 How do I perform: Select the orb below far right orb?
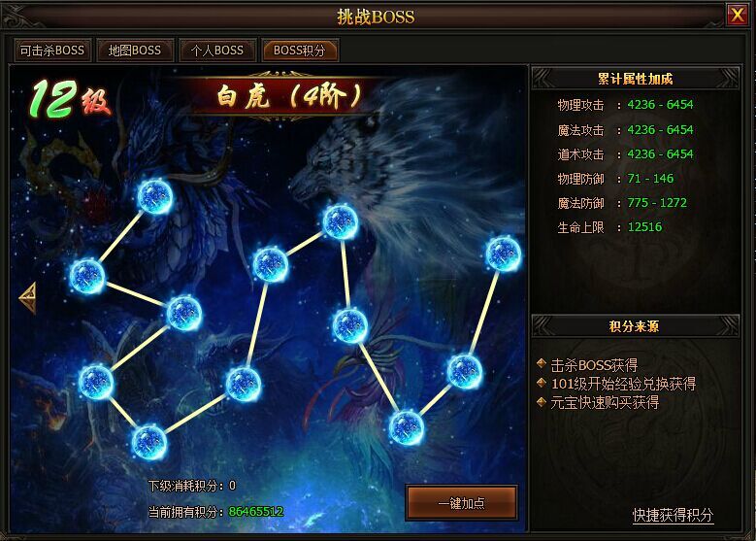(x=464, y=372)
